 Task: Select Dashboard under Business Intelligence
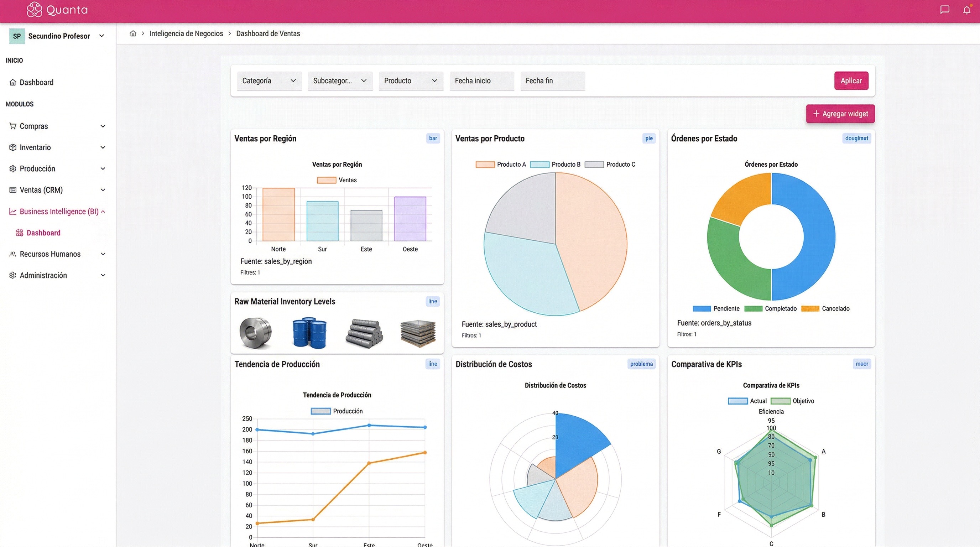coord(44,233)
